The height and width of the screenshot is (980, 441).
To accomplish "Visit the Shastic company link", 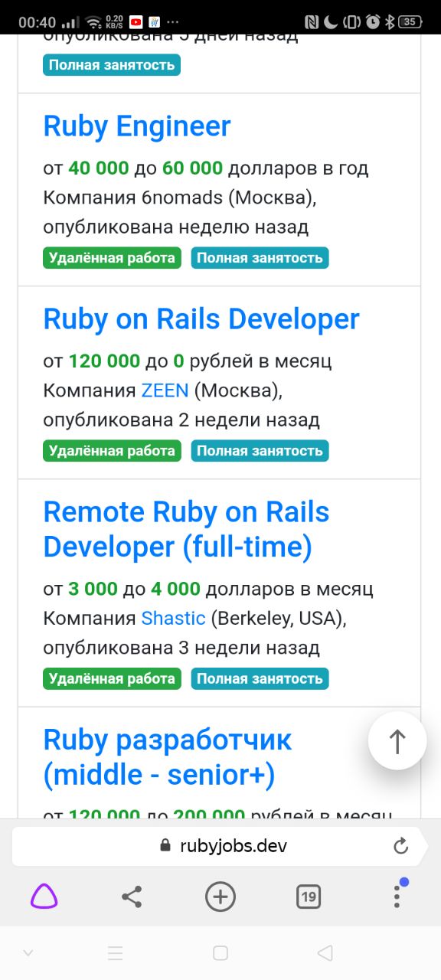I will pyautogui.click(x=174, y=619).
